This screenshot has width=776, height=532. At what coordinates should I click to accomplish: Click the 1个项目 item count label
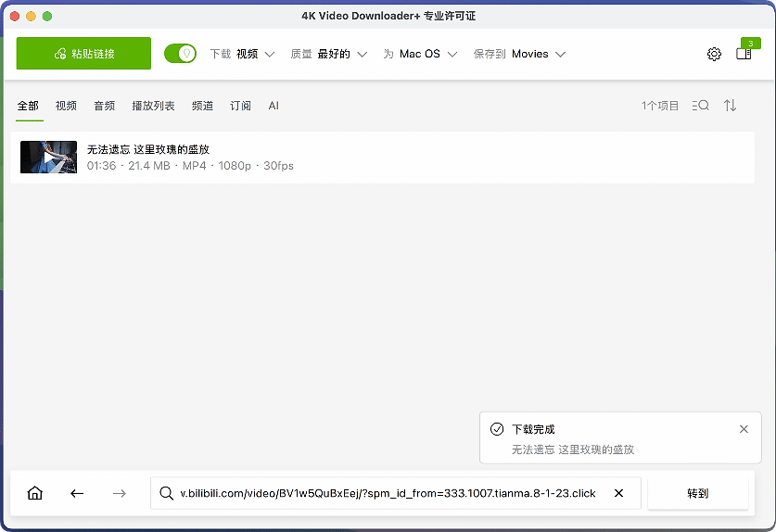point(660,106)
